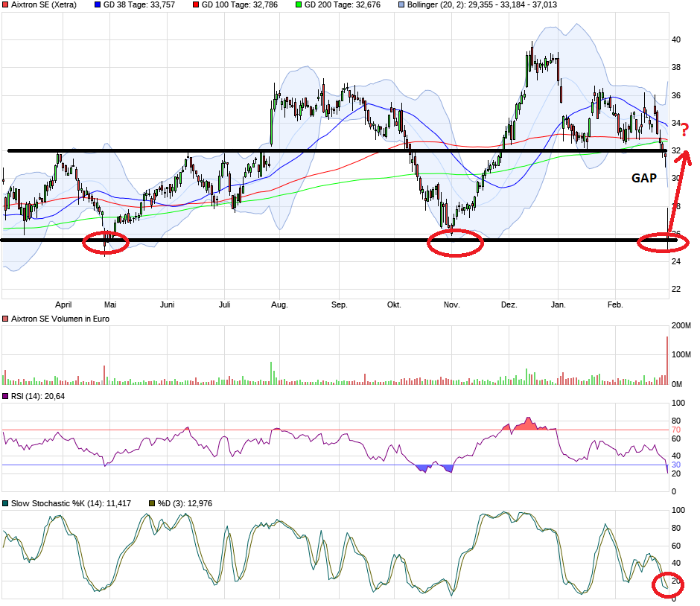
Task: Select the 'Aixtron SE Volumen in Euro' label
Action: 60,319
